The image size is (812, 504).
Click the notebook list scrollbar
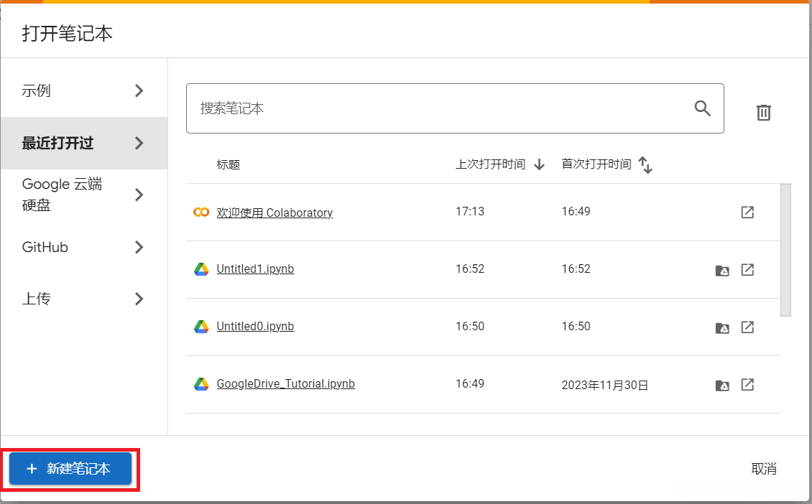[785, 249]
